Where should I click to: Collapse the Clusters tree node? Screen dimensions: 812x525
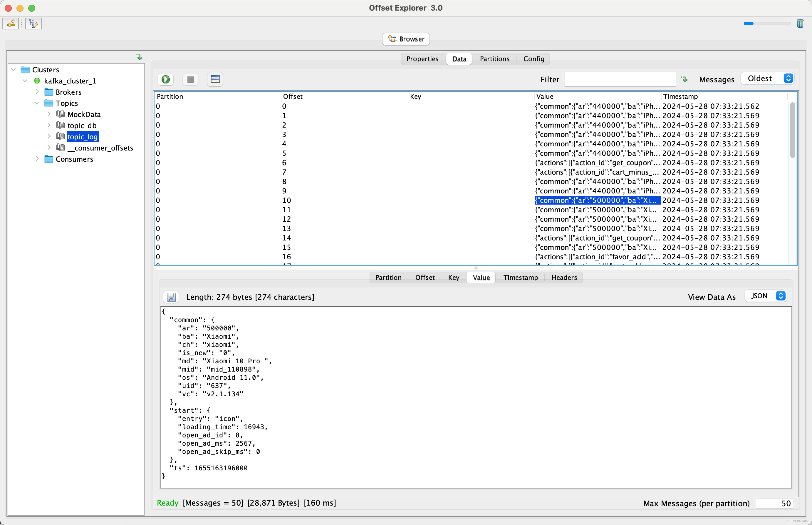point(14,70)
